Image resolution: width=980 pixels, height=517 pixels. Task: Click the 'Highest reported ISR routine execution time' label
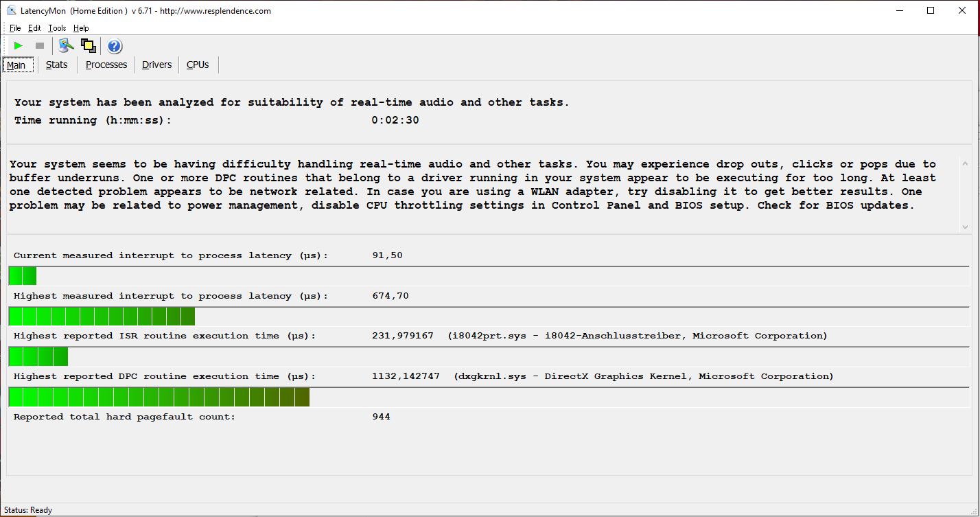(x=165, y=336)
